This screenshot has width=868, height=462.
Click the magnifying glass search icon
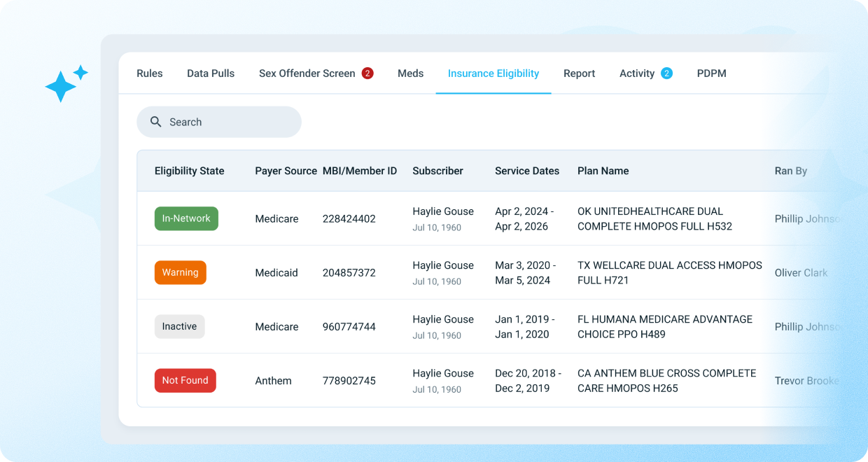[x=156, y=122]
